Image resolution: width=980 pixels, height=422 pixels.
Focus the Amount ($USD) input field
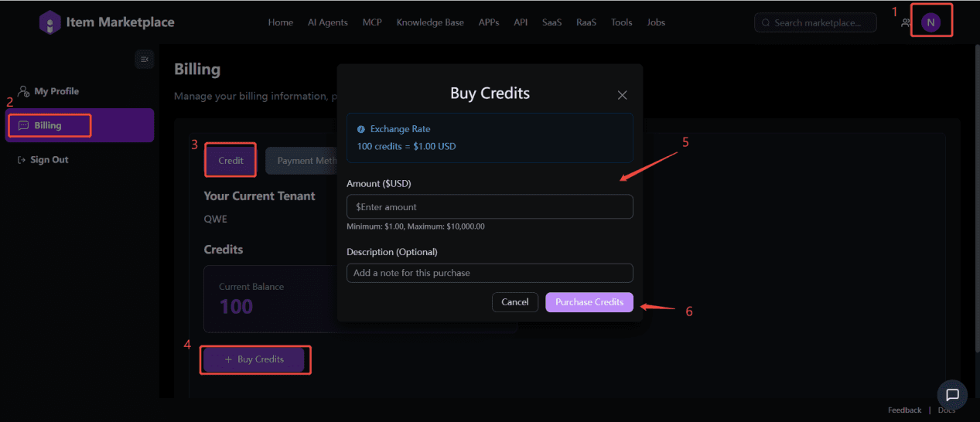490,207
